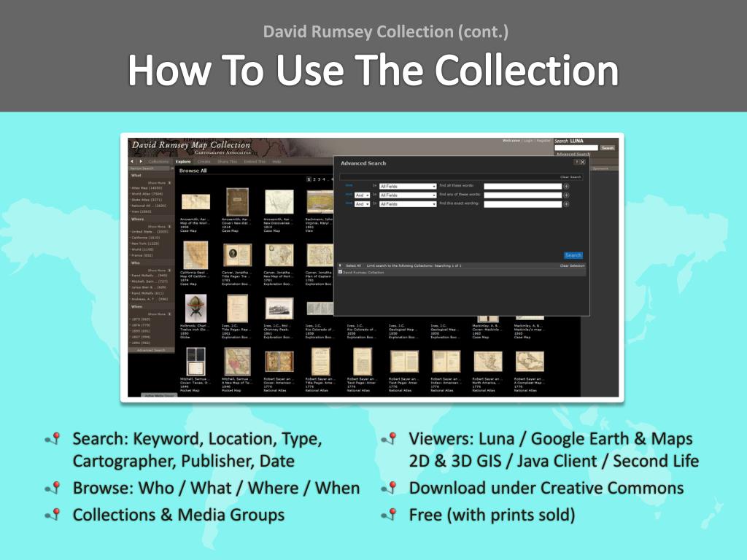Filter by New York in the Where list
This screenshot has width=747, height=560.
pos(145,244)
